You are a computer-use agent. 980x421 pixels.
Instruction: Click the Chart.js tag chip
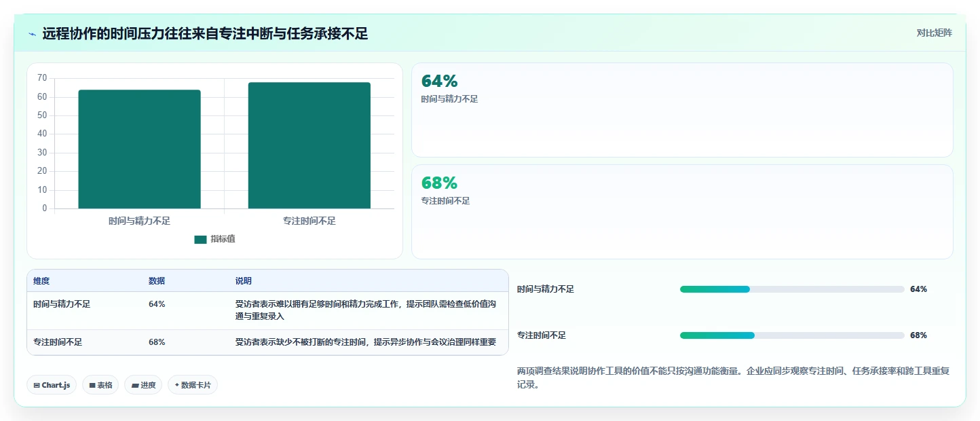52,385
